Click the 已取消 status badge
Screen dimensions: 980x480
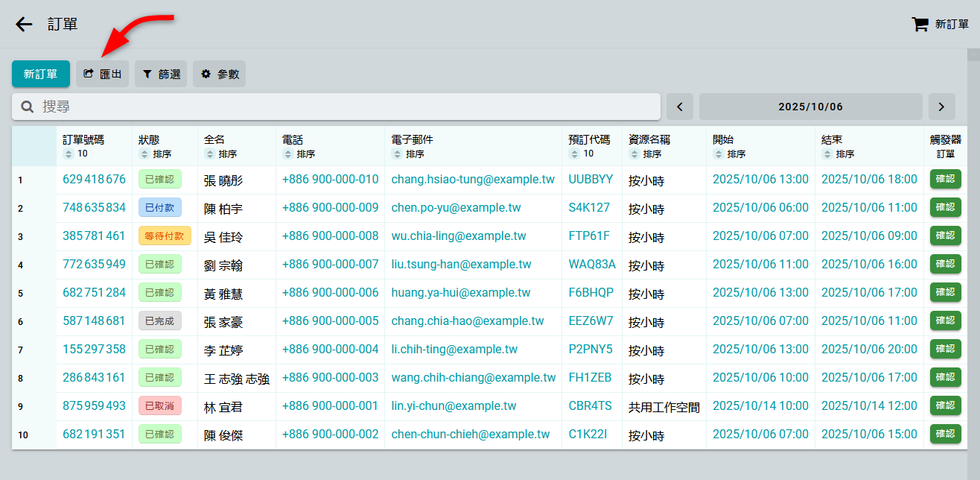pyautogui.click(x=159, y=406)
